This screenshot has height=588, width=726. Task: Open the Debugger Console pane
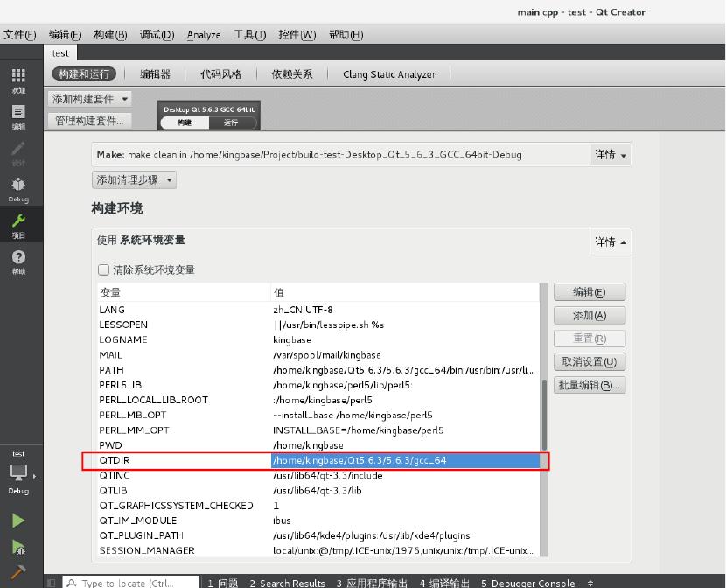click(527, 583)
